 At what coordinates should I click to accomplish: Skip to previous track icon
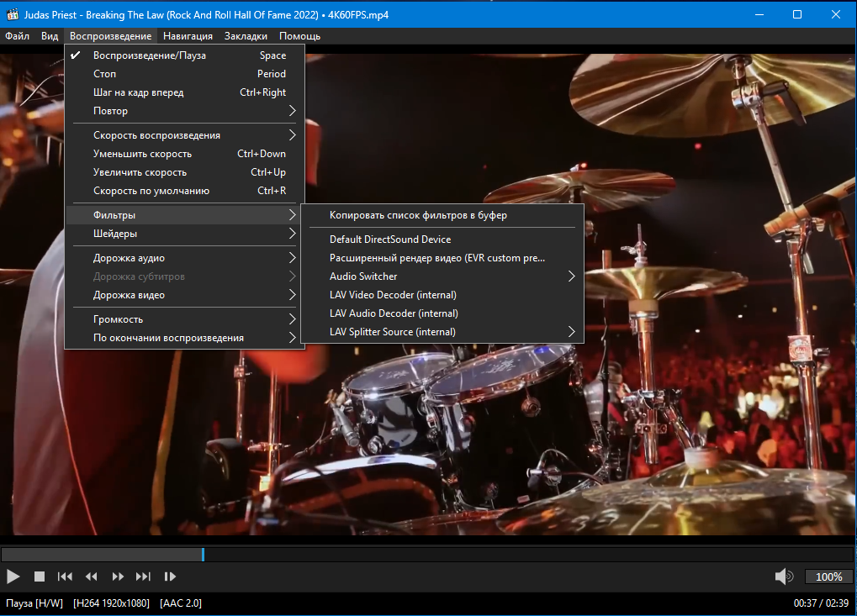point(65,577)
